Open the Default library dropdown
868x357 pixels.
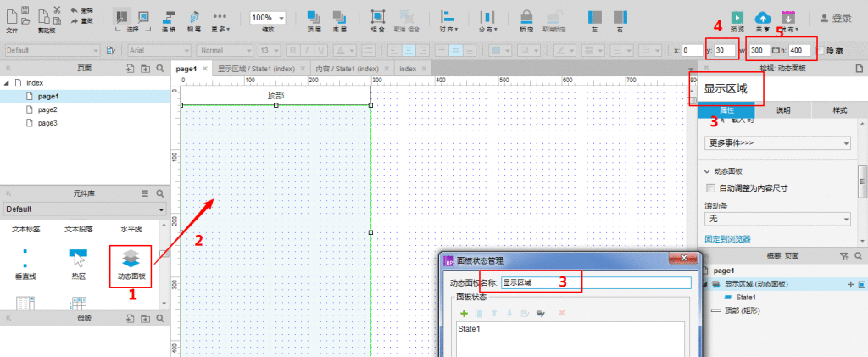[x=85, y=209]
